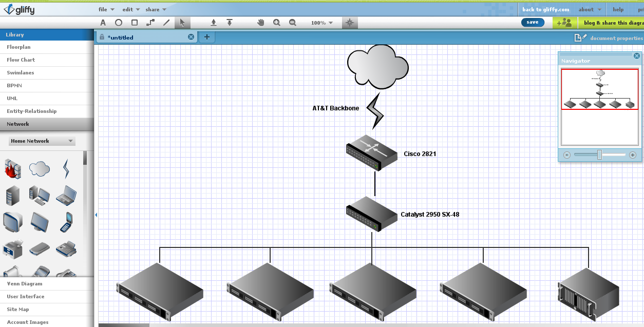Activate the Pan hand tool
644x327 pixels.
click(x=260, y=23)
